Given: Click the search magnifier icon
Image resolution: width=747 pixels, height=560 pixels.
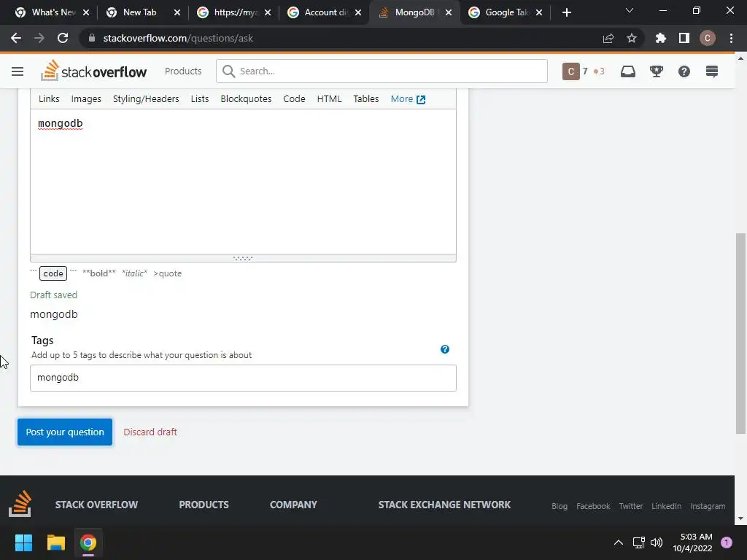Looking at the screenshot, I should tap(228, 71).
